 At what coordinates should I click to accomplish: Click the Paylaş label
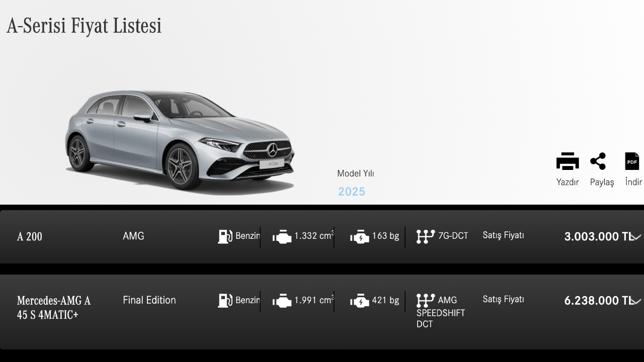coord(602,182)
